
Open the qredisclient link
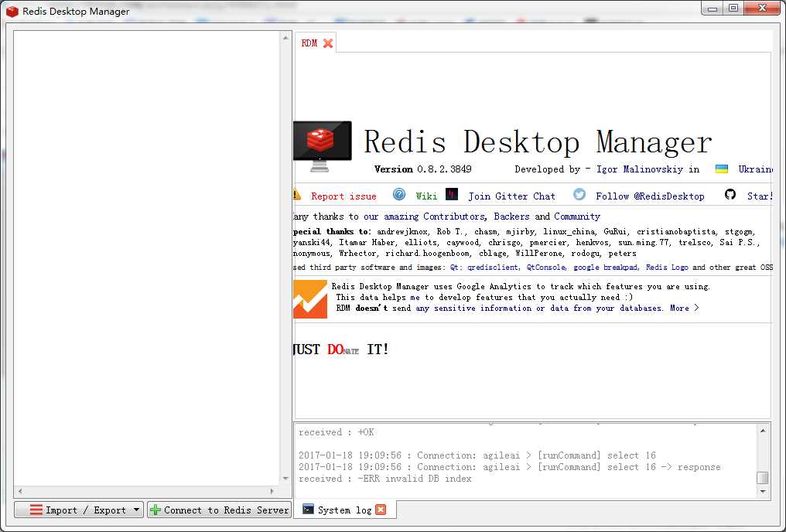[493, 268]
